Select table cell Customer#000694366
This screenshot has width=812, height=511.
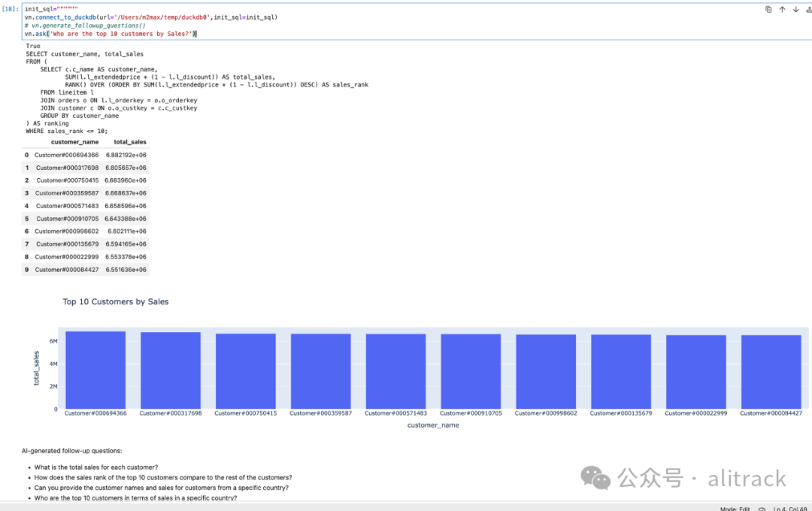66,155
